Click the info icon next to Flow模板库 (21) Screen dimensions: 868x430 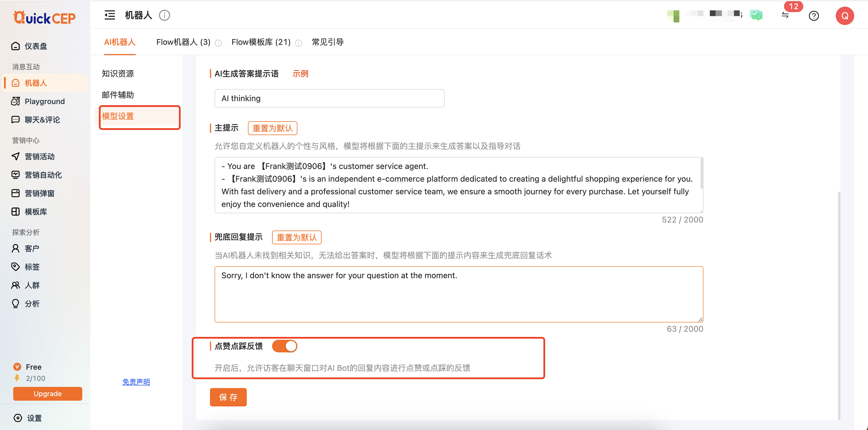[x=299, y=43]
